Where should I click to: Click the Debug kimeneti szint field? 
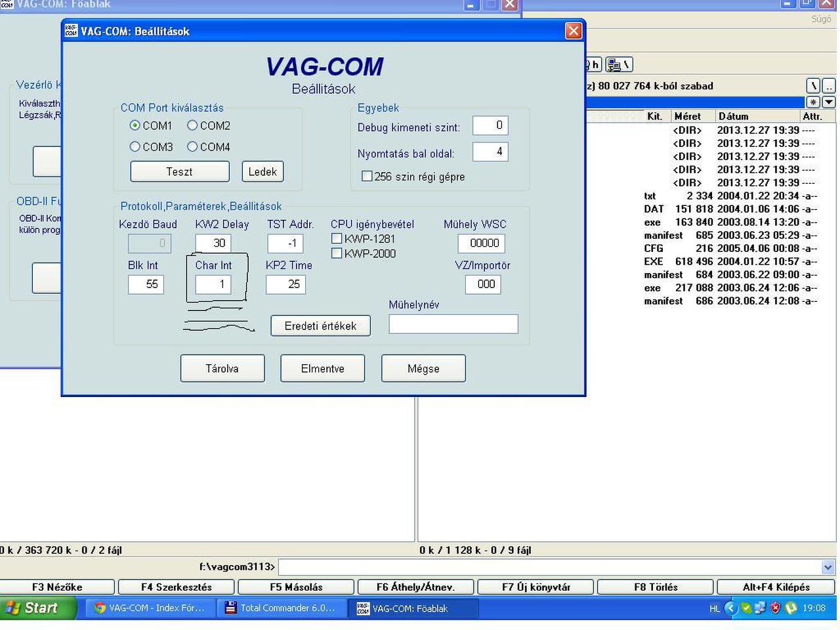[490, 125]
